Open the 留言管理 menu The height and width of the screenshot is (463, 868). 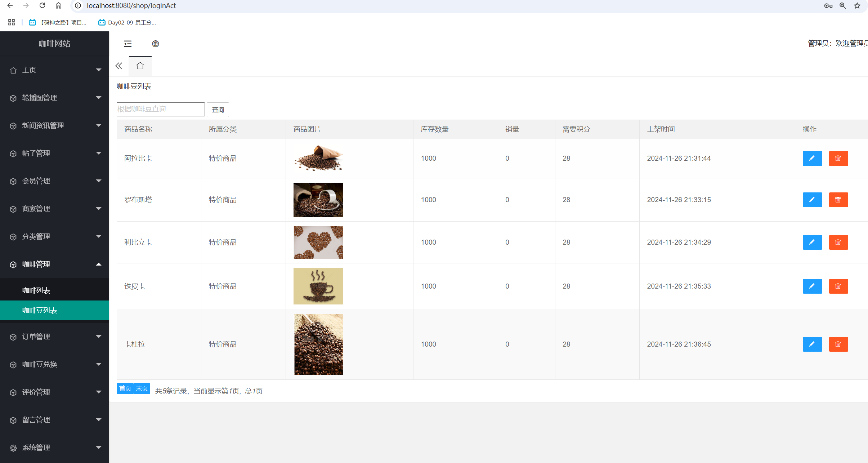(x=54, y=420)
